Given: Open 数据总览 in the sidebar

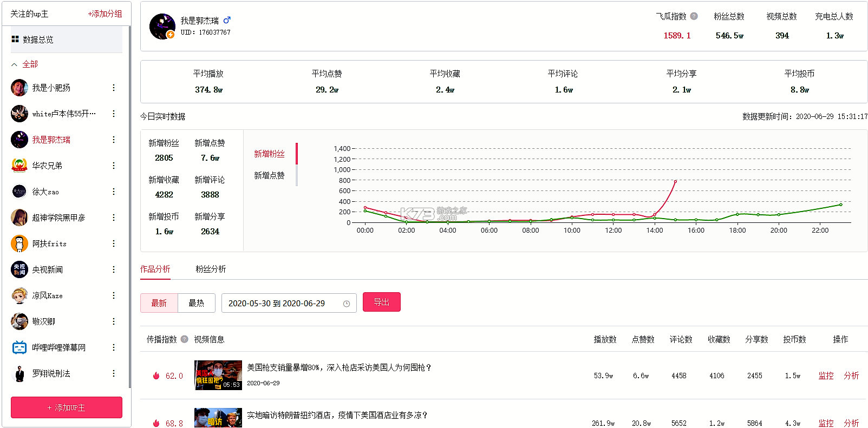Looking at the screenshot, I should coord(67,39).
